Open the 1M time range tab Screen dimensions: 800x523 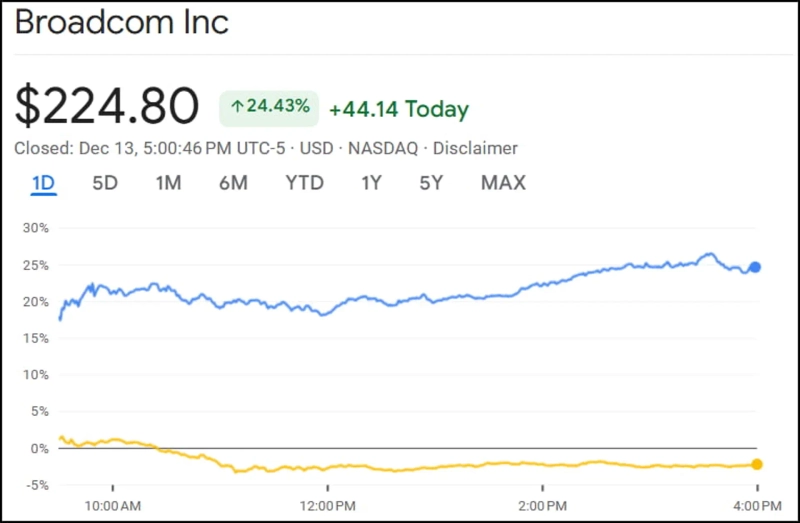click(x=168, y=183)
